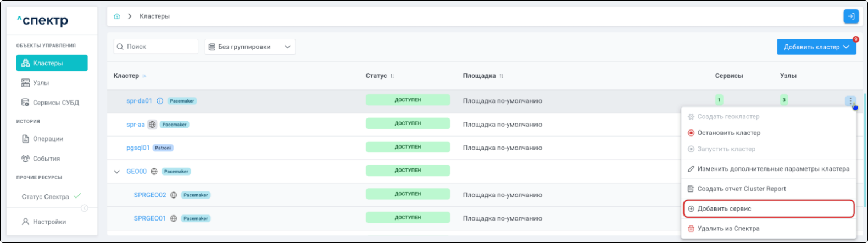The image size is (868, 243).
Task: Sort by the Площадка column arrows
Action: coord(501,76)
